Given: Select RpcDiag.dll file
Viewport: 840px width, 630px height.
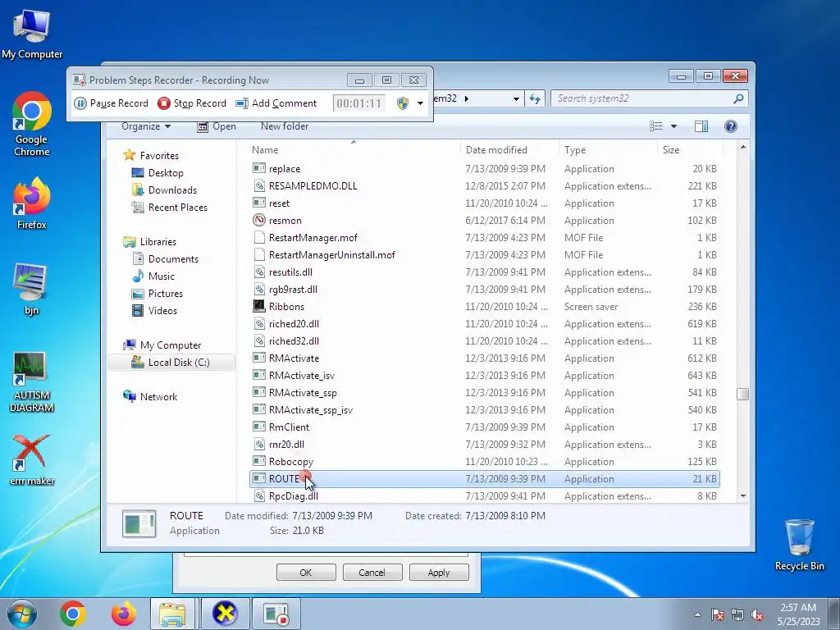Looking at the screenshot, I should [484, 496].
